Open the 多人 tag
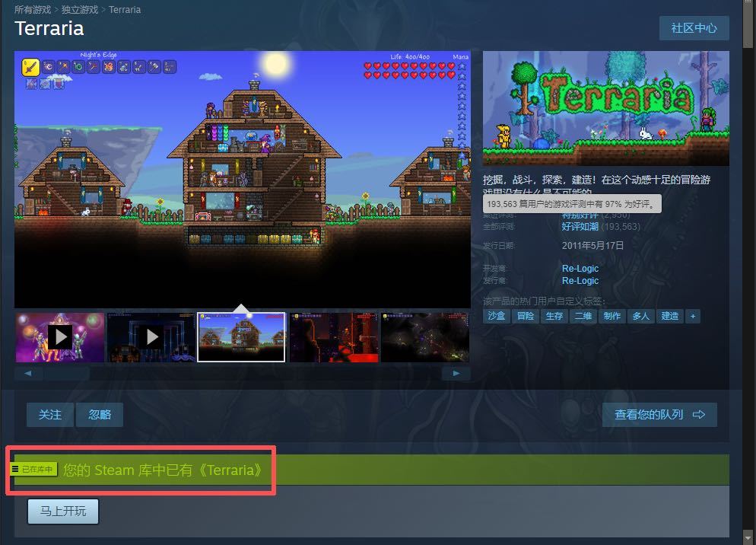Viewport: 756px width, 545px height. point(640,316)
